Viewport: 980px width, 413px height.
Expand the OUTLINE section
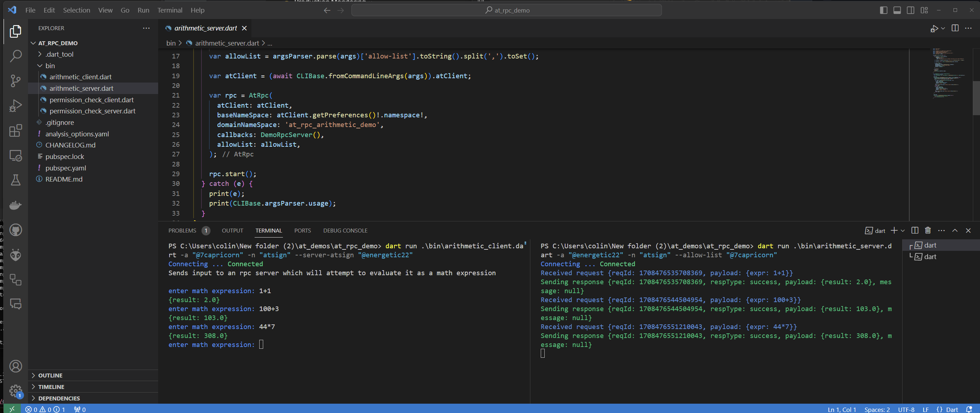[50, 375]
